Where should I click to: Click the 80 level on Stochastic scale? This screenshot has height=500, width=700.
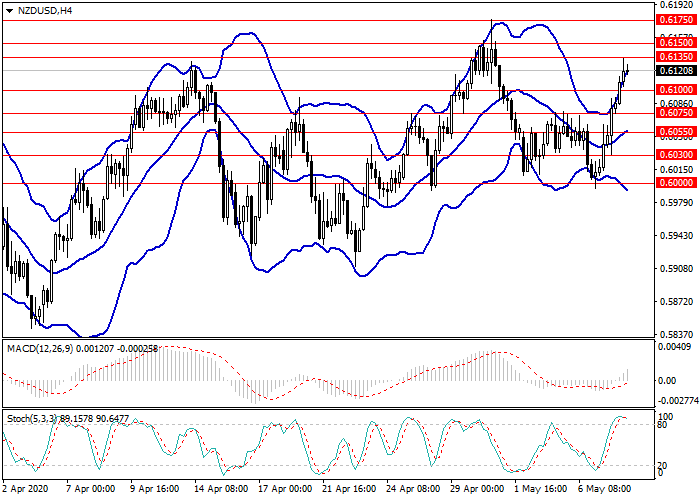[x=663, y=425]
